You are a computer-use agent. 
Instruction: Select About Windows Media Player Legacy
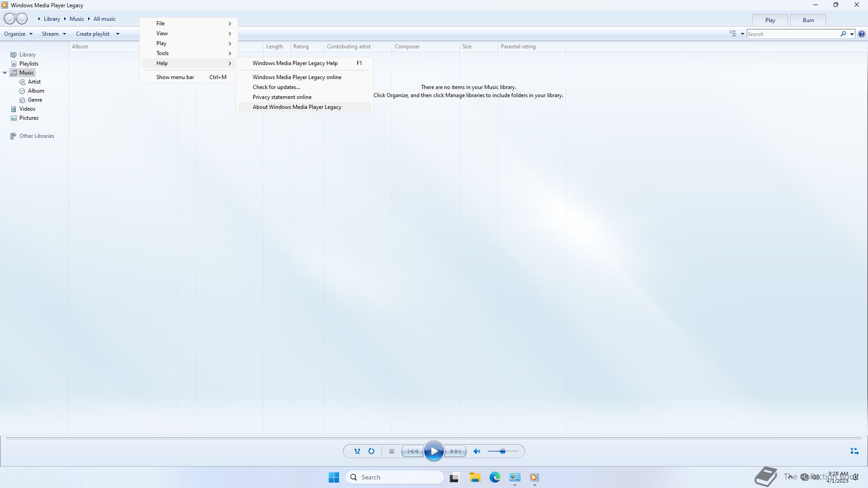(x=305, y=107)
